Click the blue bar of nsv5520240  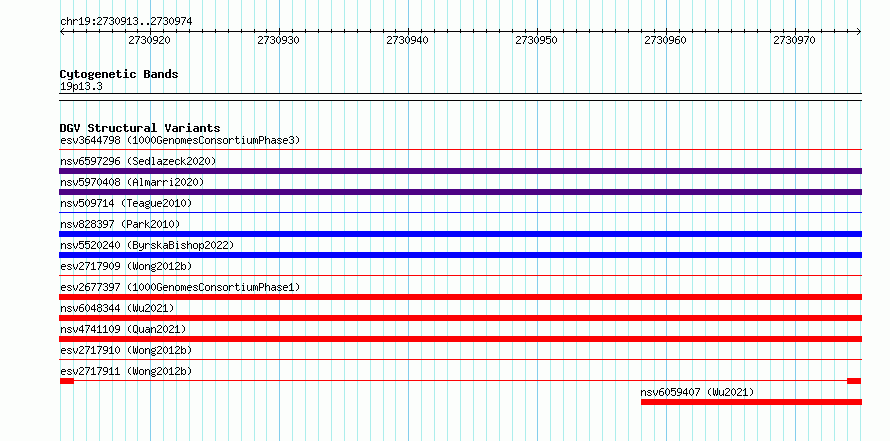pyautogui.click(x=460, y=255)
